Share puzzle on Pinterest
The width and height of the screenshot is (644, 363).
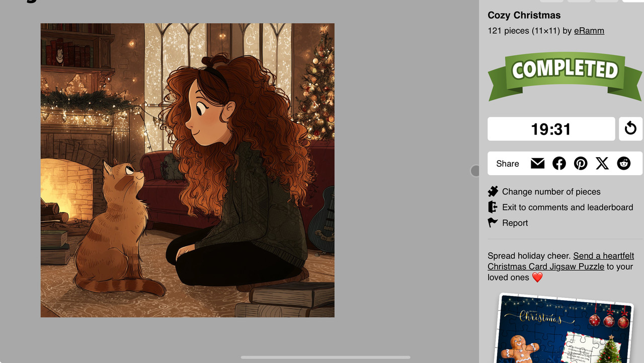(581, 163)
